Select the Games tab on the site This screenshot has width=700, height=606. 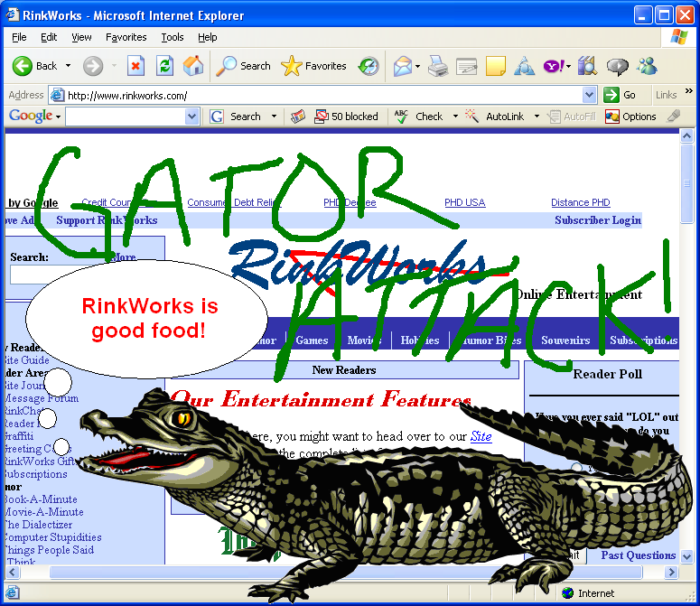[x=312, y=340]
